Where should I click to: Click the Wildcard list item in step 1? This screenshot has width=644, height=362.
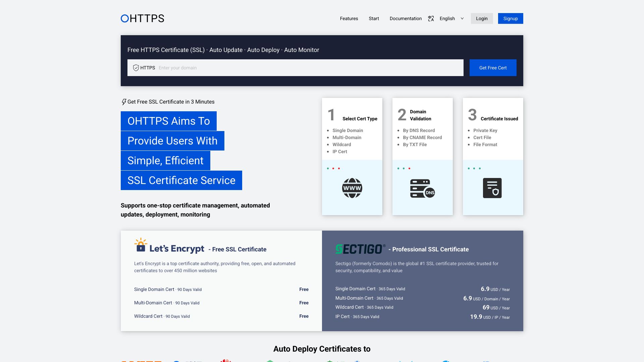tap(341, 144)
